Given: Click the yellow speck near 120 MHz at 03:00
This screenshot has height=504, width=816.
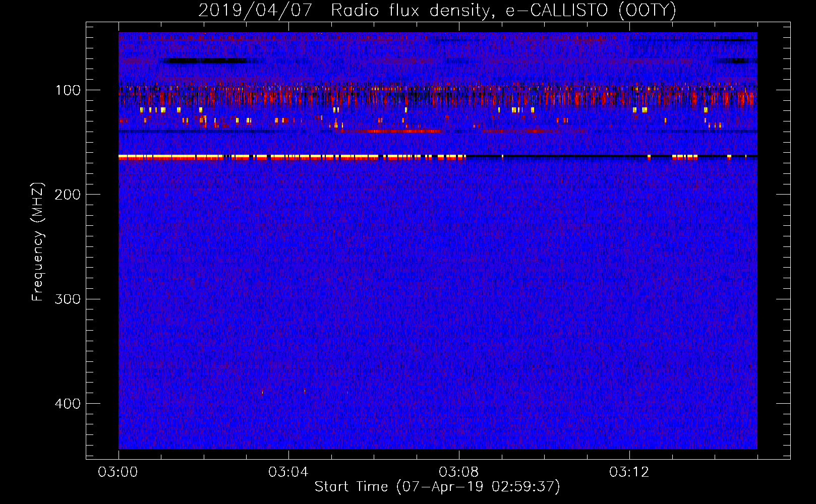Looking at the screenshot, I should [142, 109].
